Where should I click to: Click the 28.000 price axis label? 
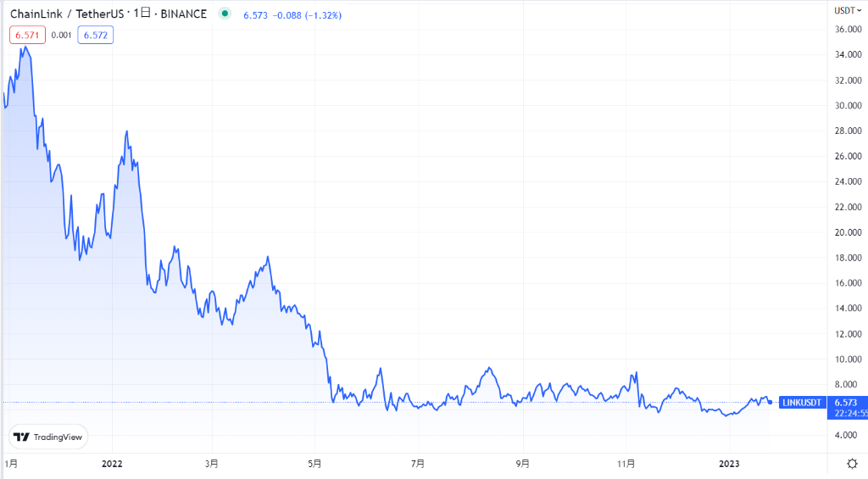tap(848, 131)
